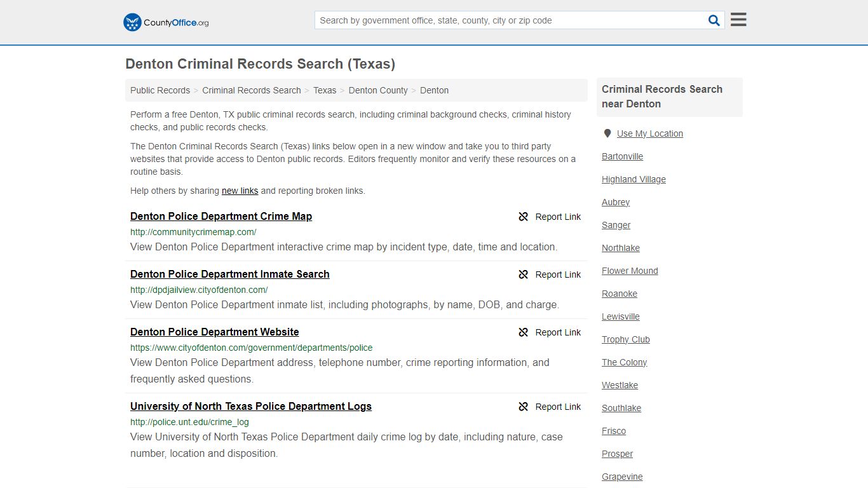Click broken-link icon for Police Website row
The width and height of the screenshot is (868, 488).
[524, 332]
